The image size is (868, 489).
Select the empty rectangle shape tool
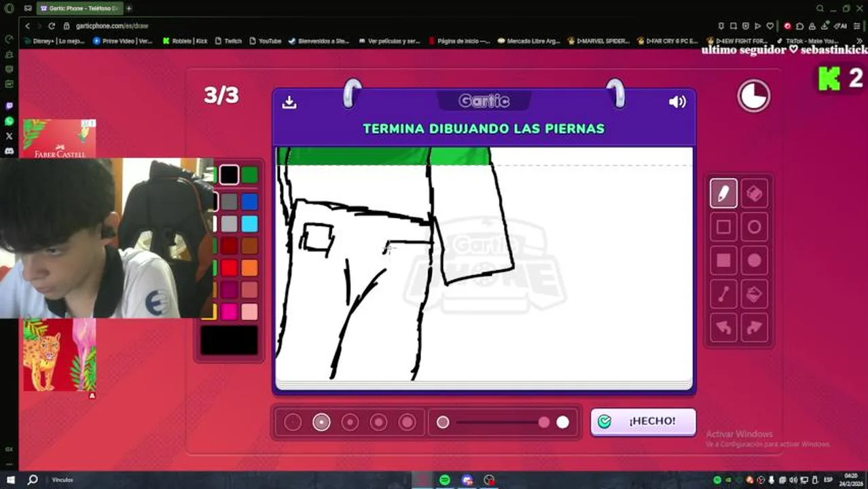click(x=723, y=228)
